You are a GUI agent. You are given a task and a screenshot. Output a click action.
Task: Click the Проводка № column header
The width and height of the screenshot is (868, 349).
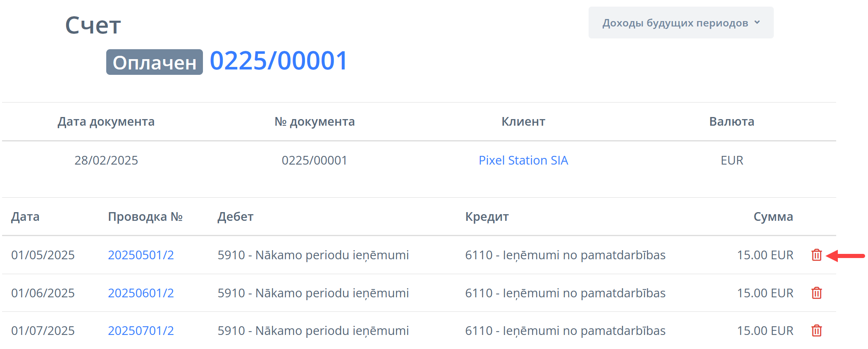pyautogui.click(x=145, y=217)
